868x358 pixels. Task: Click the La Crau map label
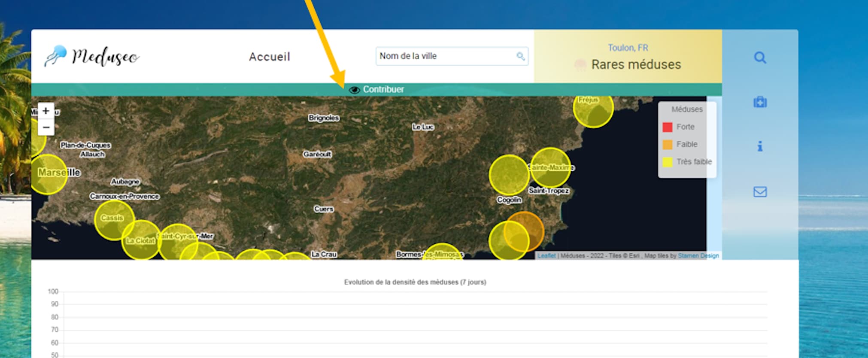(324, 254)
